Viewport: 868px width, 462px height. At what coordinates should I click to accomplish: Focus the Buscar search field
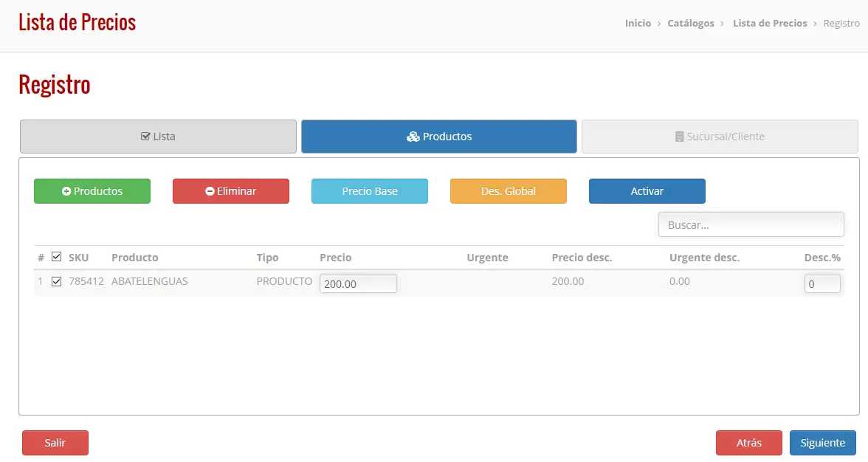point(751,224)
